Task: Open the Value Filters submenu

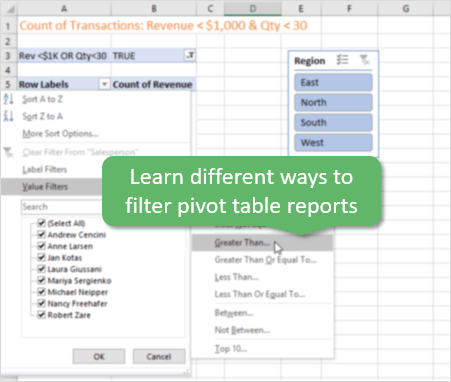Action: pos(52,187)
